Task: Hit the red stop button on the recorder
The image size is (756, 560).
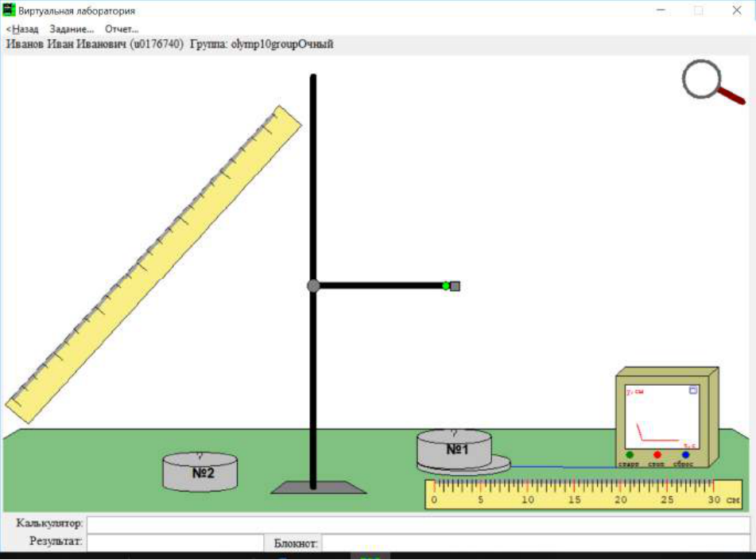Action: click(x=657, y=455)
